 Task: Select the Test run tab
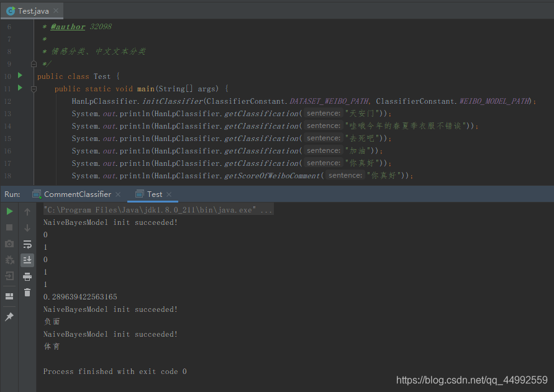click(x=155, y=194)
